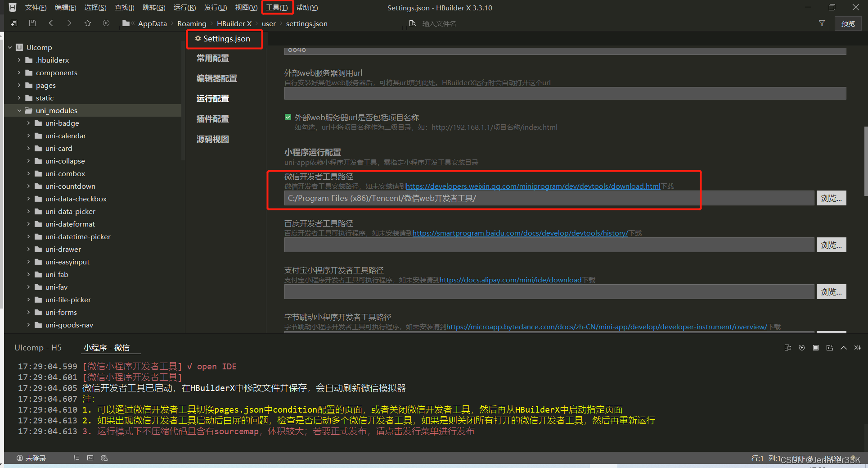
Task: Open the microapp.bytedance.com developer instrument link
Action: 607,327
